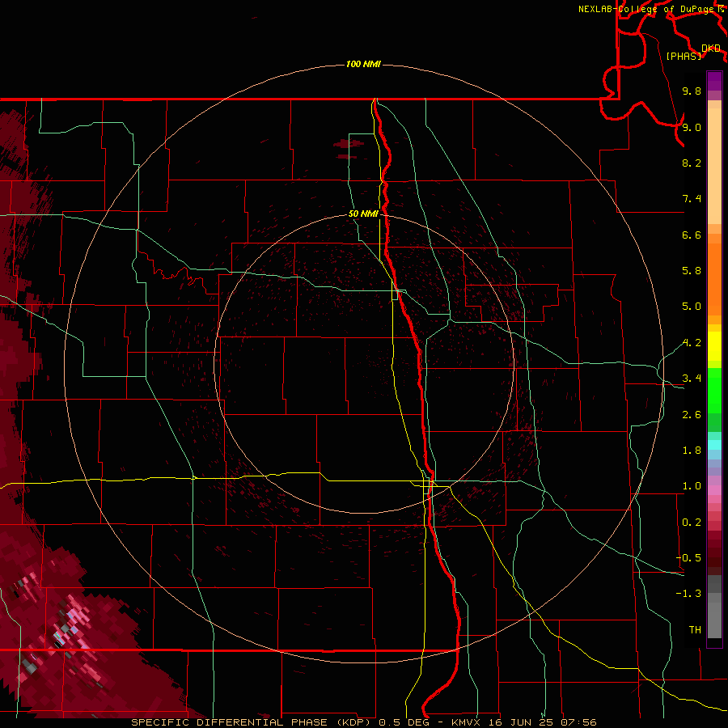728x728 pixels.
Task: Click the 5.8 value on color scale
Action: coord(692,271)
